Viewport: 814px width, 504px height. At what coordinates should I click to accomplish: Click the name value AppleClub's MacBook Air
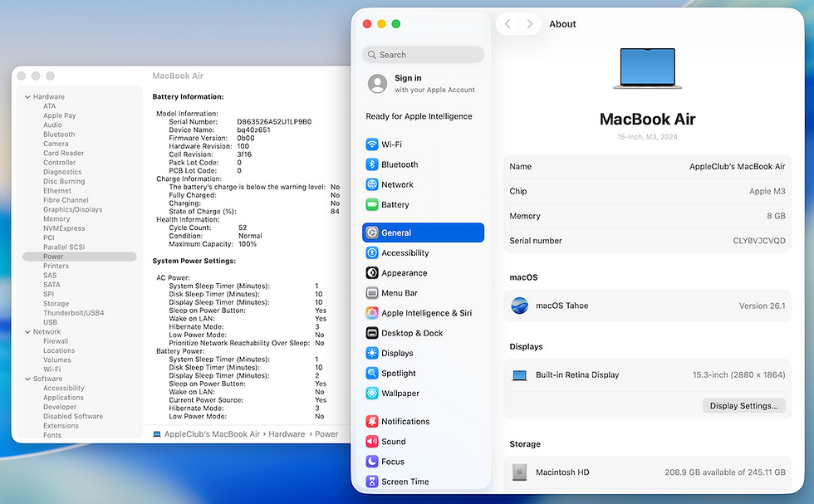[738, 167]
